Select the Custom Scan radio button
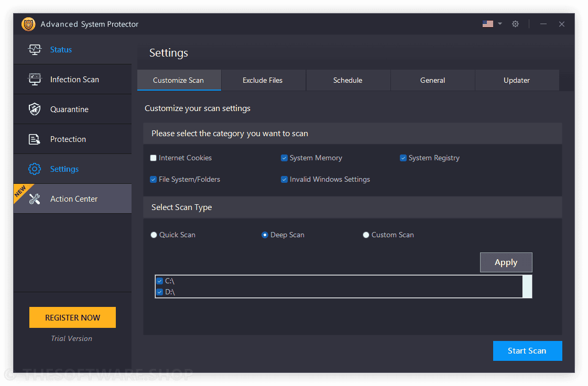Screen dimensions: 588x386 coord(366,235)
